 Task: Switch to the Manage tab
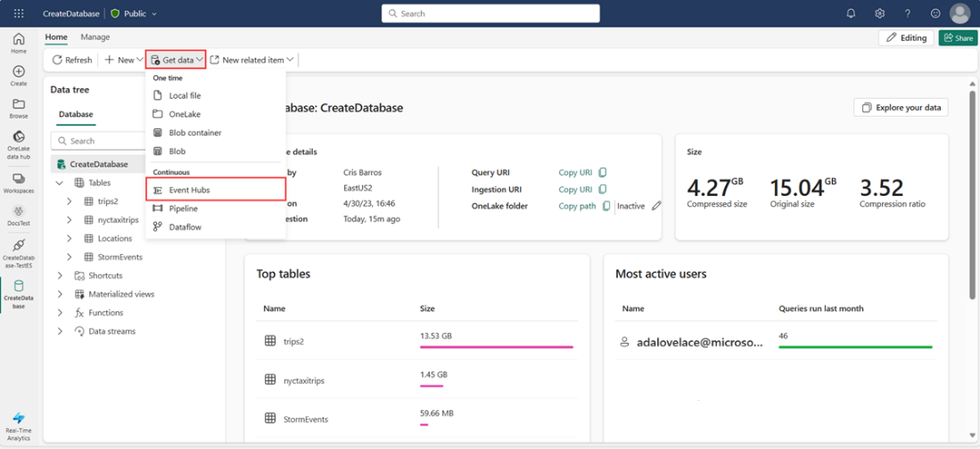(x=95, y=37)
